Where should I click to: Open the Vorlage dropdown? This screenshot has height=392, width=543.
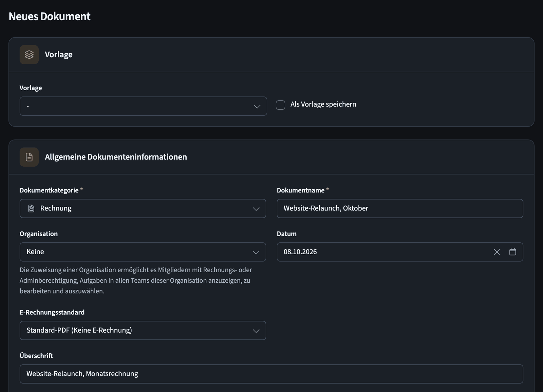point(143,106)
